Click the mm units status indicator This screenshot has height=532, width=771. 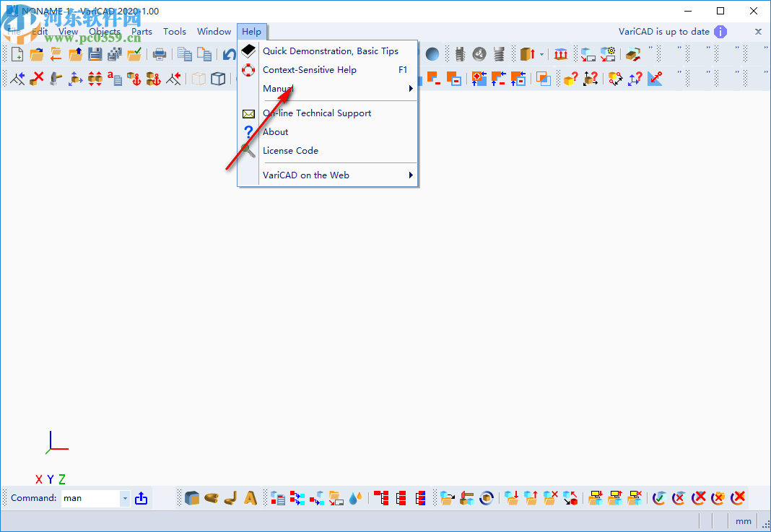pyautogui.click(x=743, y=521)
